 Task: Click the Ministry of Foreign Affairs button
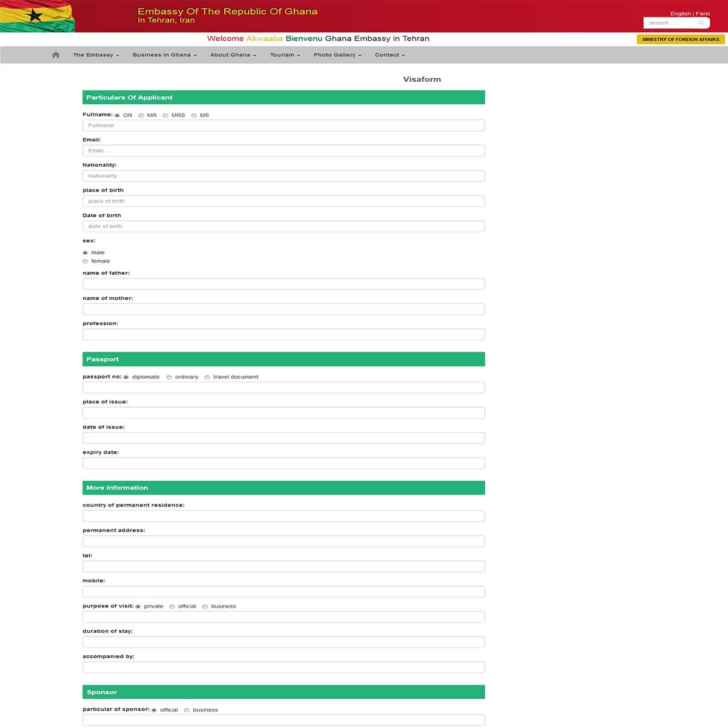[681, 39]
